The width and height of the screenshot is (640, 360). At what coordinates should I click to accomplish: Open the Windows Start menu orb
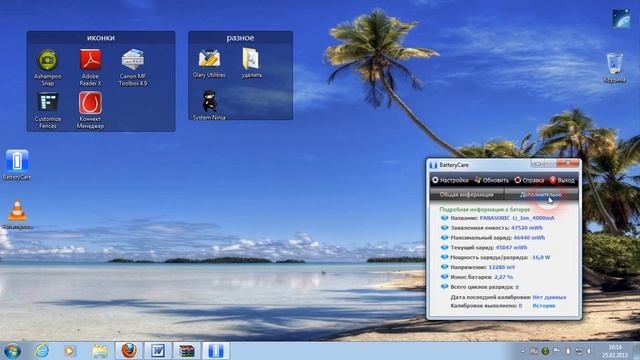(x=12, y=351)
